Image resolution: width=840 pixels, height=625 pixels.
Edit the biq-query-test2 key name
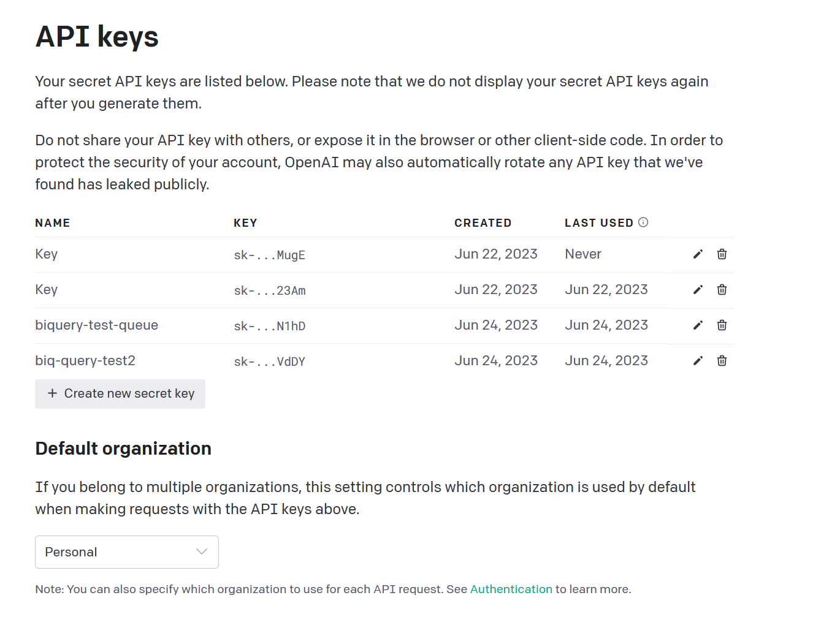(698, 361)
